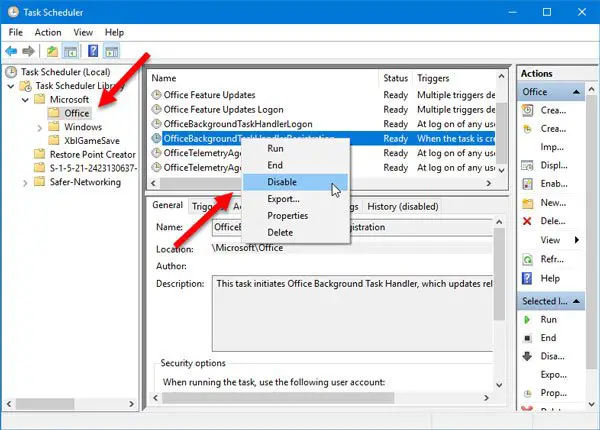
Task: Expand the Windows folder in the tree
Action: tap(39, 128)
